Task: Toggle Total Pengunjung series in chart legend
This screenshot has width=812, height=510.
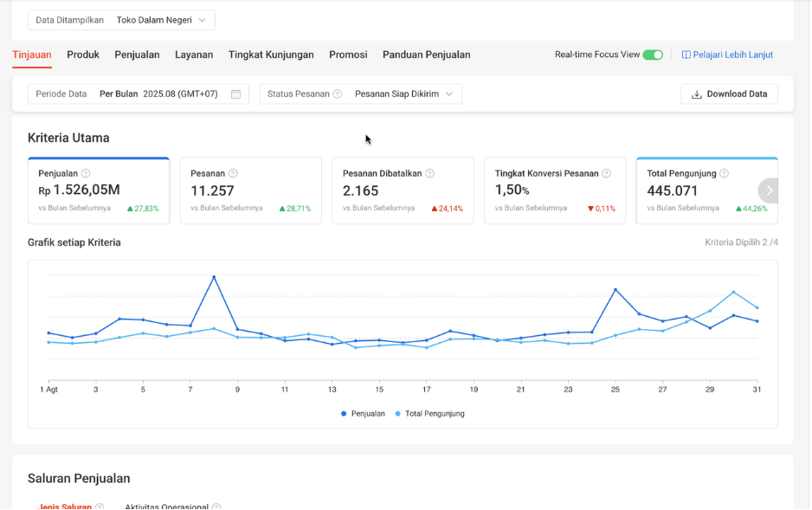Action: point(430,414)
